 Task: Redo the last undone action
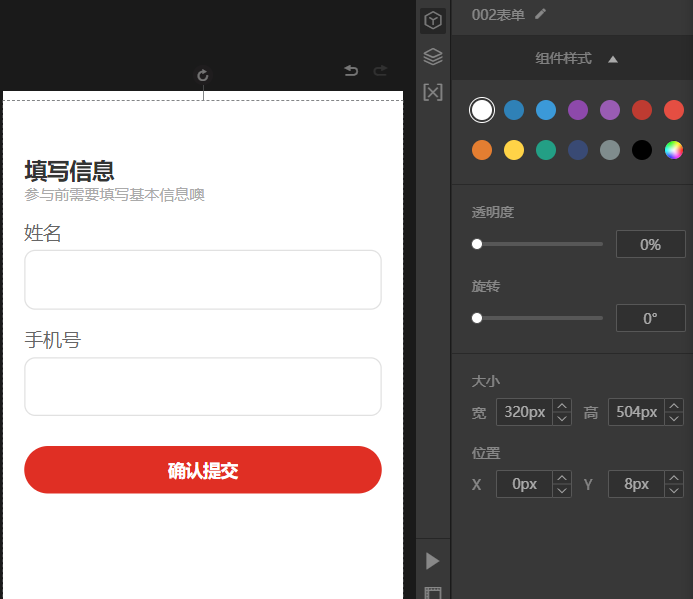coord(380,70)
